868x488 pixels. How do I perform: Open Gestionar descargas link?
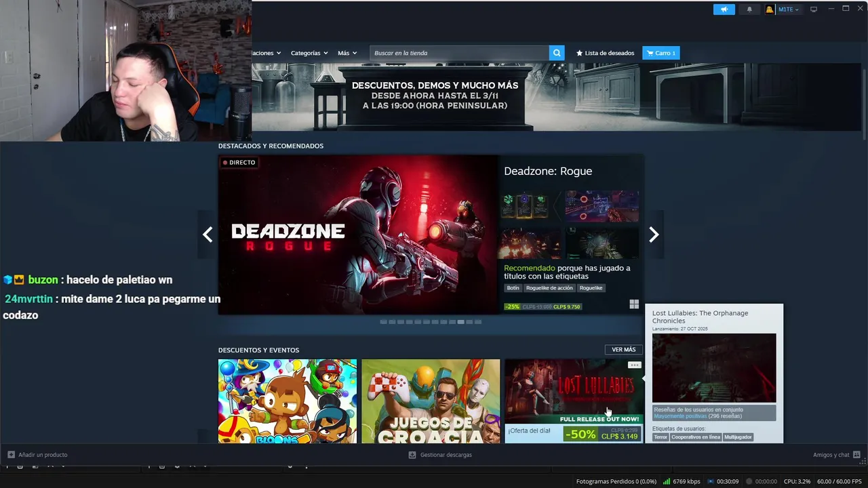(446, 455)
